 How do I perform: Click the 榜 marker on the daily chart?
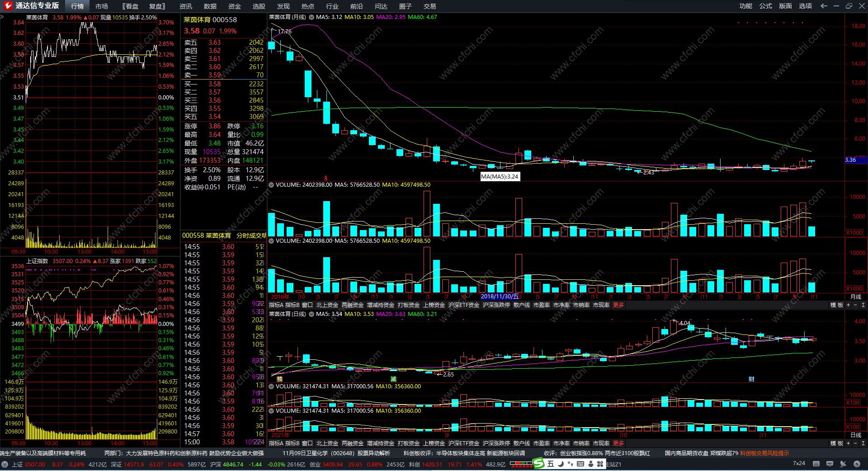click(x=279, y=379)
